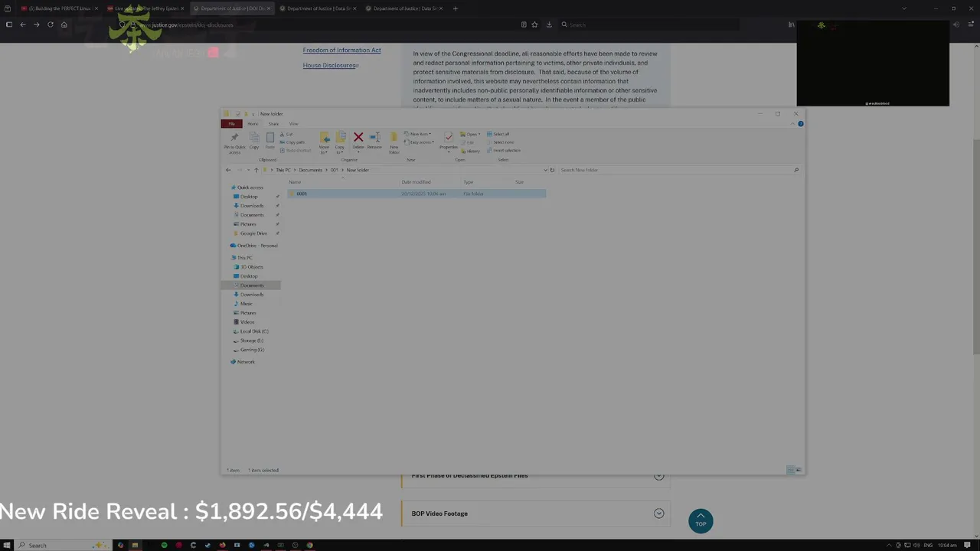Image resolution: width=980 pixels, height=551 pixels.
Task: Click the taskbar Search box
Action: click(63, 545)
